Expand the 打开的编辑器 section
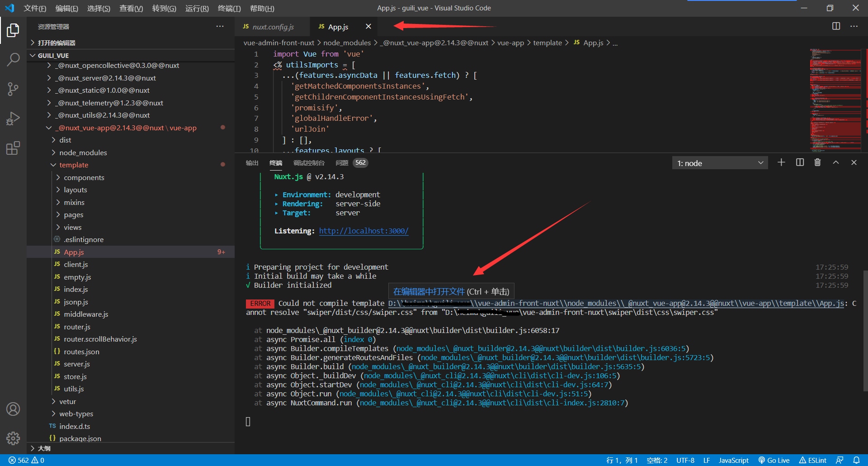Viewport: 868px width, 466px height. (131, 43)
